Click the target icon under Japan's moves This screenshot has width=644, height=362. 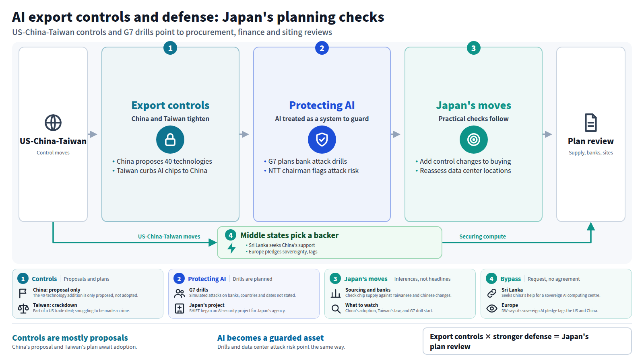[x=474, y=140]
